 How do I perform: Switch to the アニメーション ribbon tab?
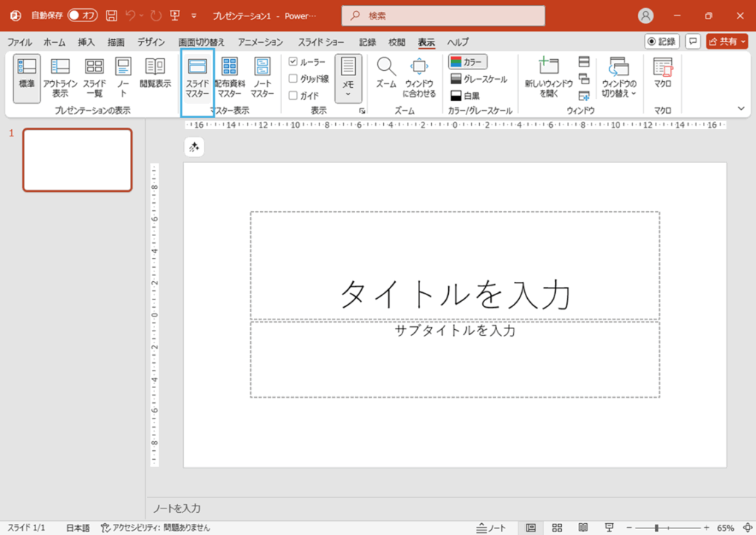click(x=260, y=42)
